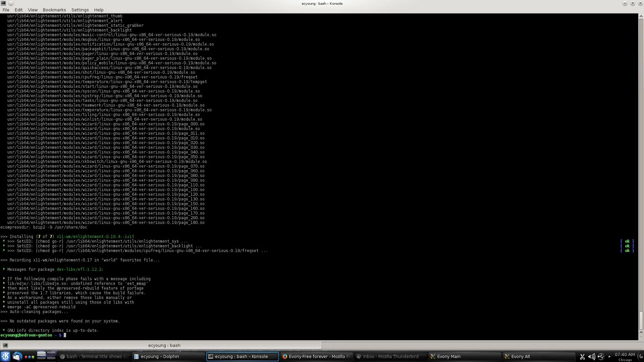644x362 pixels.
Task: Expand the View menu options
Action: [x=32, y=10]
